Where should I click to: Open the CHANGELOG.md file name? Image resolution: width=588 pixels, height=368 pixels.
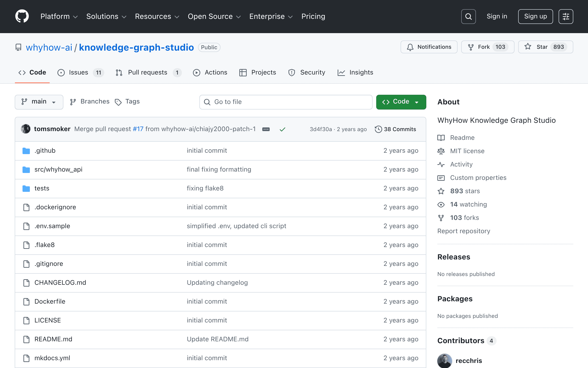coord(60,283)
